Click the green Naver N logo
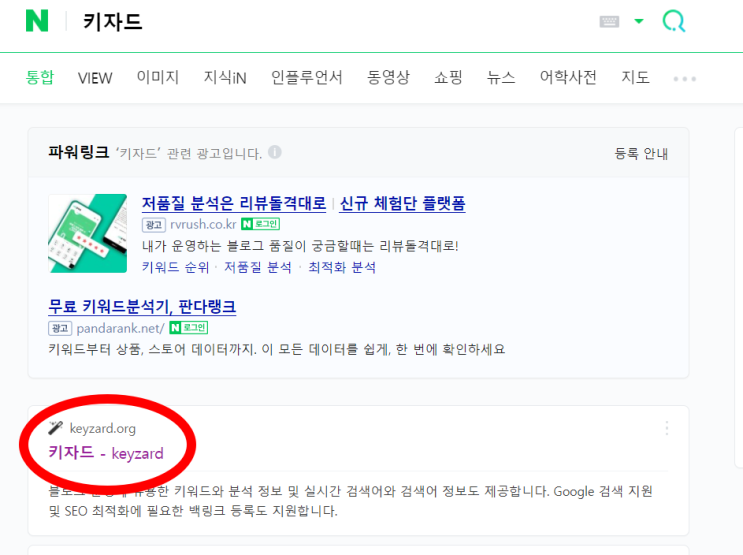This screenshot has width=743, height=555. 37,21
